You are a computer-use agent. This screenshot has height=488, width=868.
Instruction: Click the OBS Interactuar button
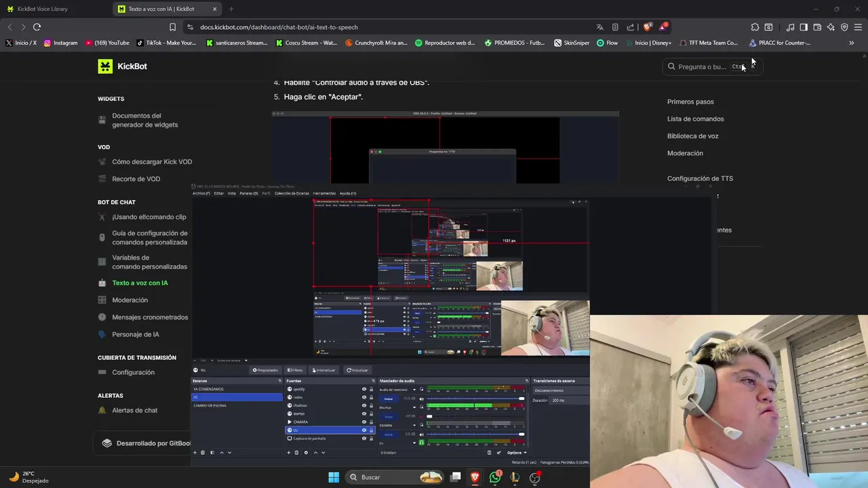323,370
